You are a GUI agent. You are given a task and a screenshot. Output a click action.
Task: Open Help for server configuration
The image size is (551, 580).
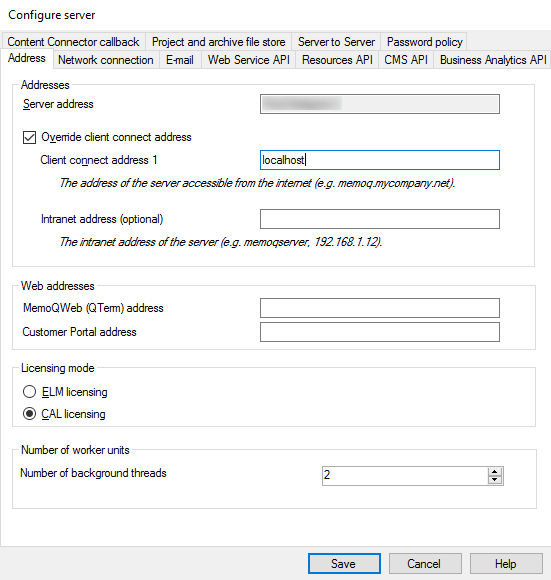coord(506,563)
